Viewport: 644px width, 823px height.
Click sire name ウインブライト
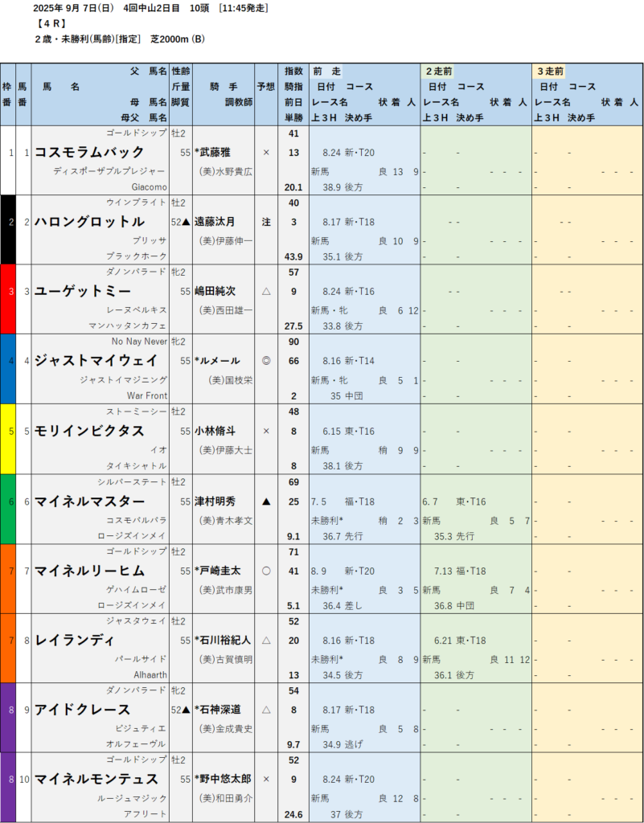(137, 202)
